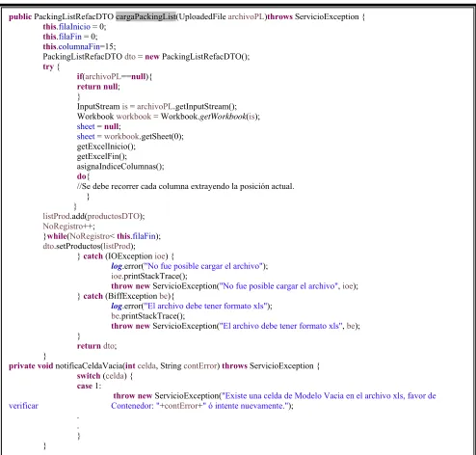Click 'notificaCeldaVacia' method name
Screen dimensions: 476x455
point(90,366)
